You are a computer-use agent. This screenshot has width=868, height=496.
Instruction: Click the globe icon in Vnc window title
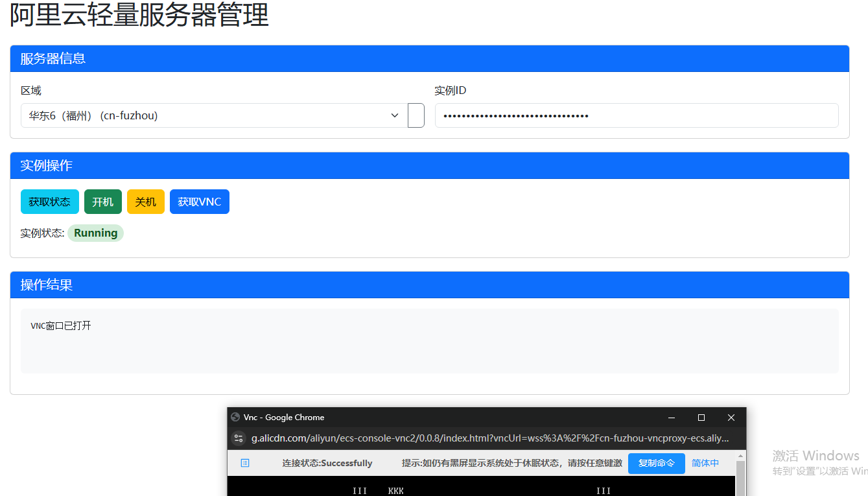[235, 417]
